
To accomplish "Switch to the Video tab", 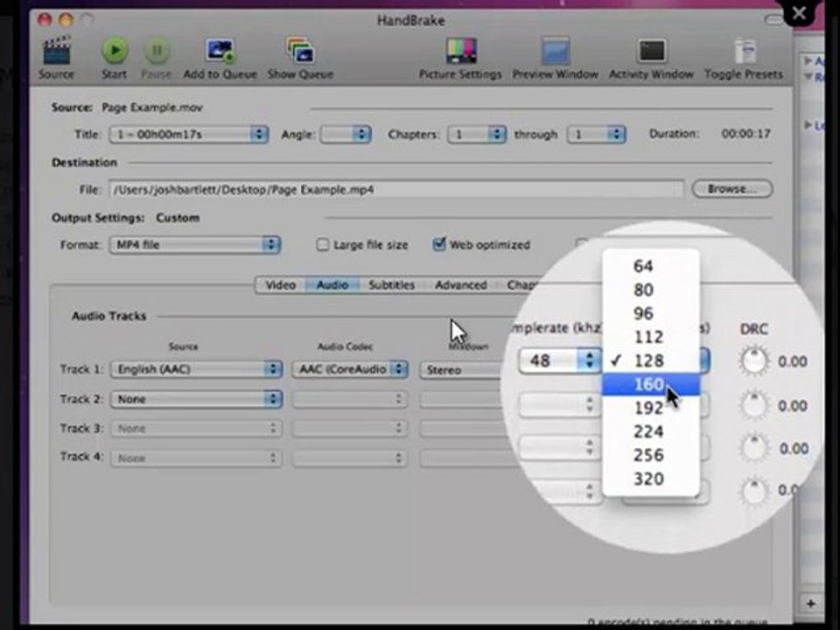I will [x=281, y=285].
